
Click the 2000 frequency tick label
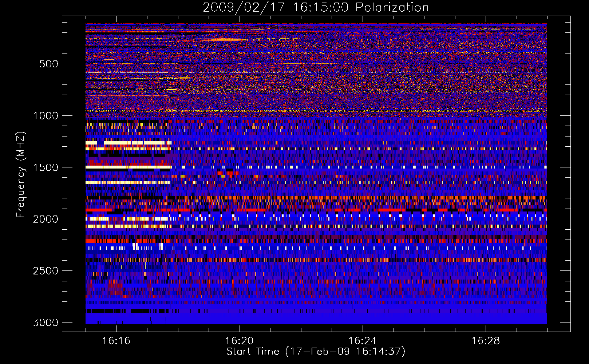pos(46,219)
